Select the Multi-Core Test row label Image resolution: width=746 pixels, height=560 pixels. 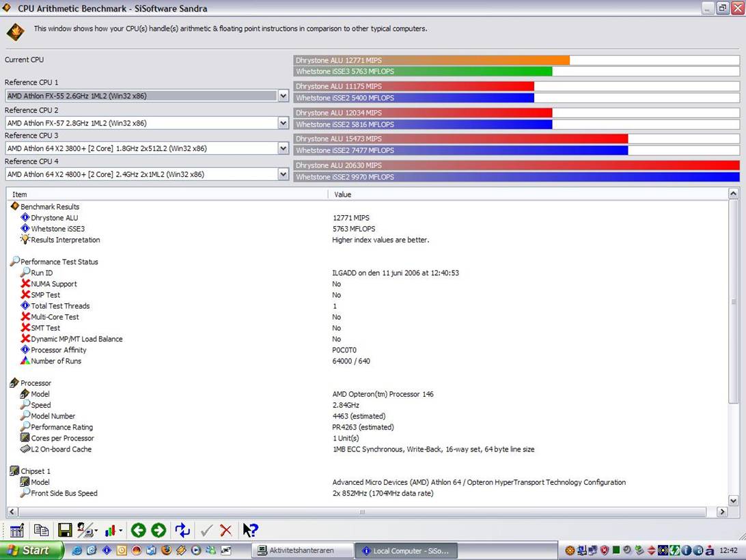click(55, 317)
